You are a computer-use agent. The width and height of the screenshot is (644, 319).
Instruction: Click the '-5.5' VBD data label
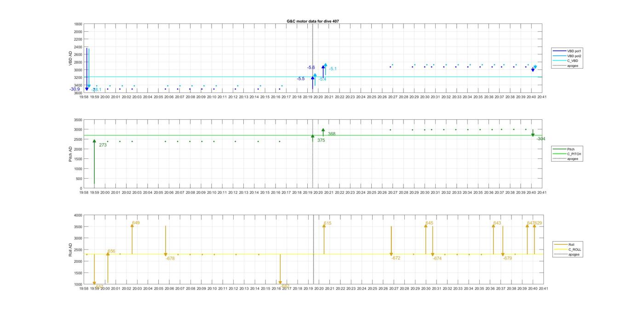click(301, 79)
